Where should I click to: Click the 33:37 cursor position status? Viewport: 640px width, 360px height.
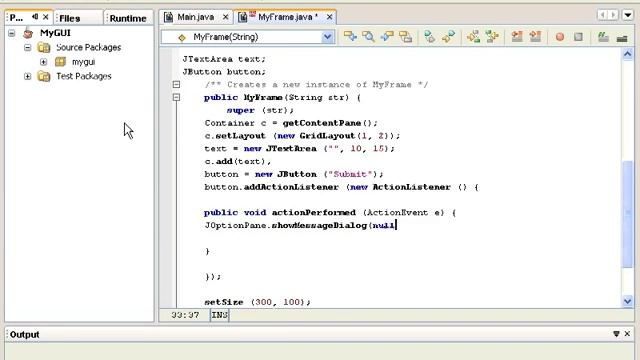tap(185, 315)
